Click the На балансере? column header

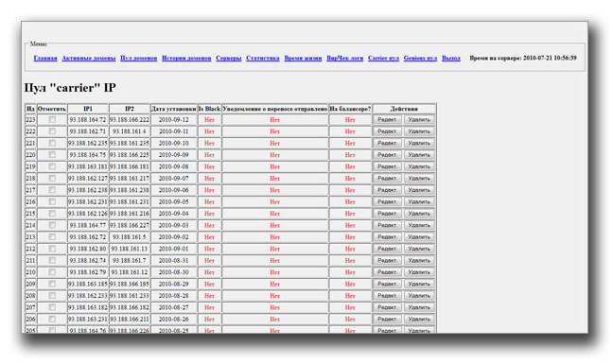[x=350, y=109]
